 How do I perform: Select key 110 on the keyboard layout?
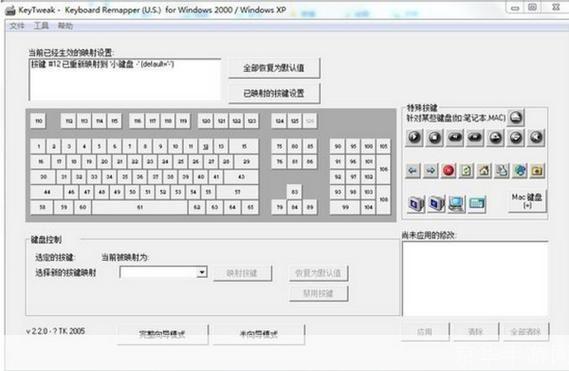(38, 121)
